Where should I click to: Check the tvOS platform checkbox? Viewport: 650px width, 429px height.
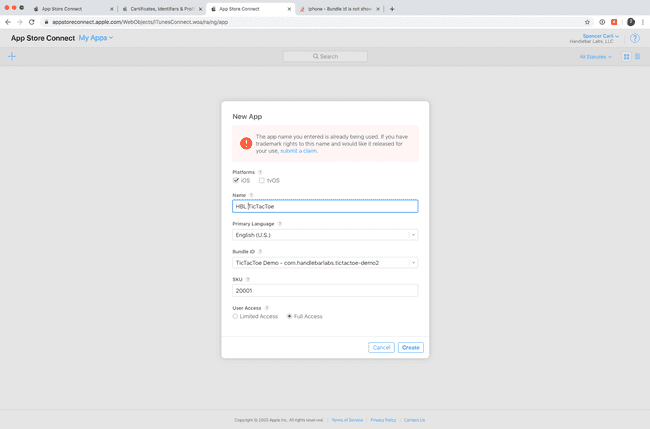click(262, 180)
